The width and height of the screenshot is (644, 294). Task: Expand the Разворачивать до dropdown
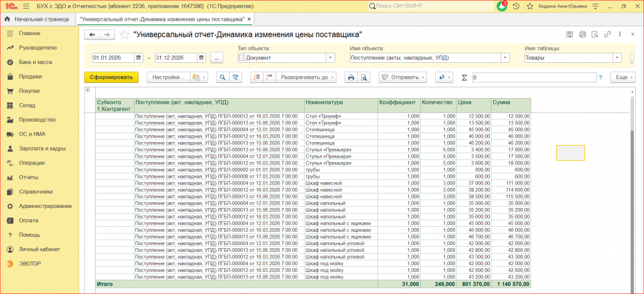306,77
